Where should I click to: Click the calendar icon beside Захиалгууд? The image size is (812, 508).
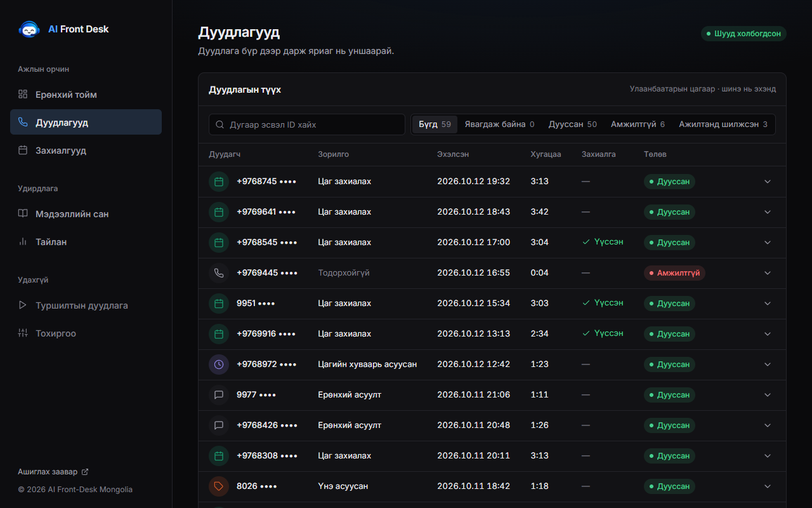coord(23,150)
